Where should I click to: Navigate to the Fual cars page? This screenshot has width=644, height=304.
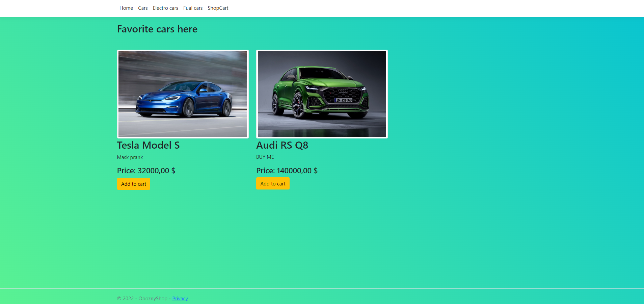coord(192,8)
